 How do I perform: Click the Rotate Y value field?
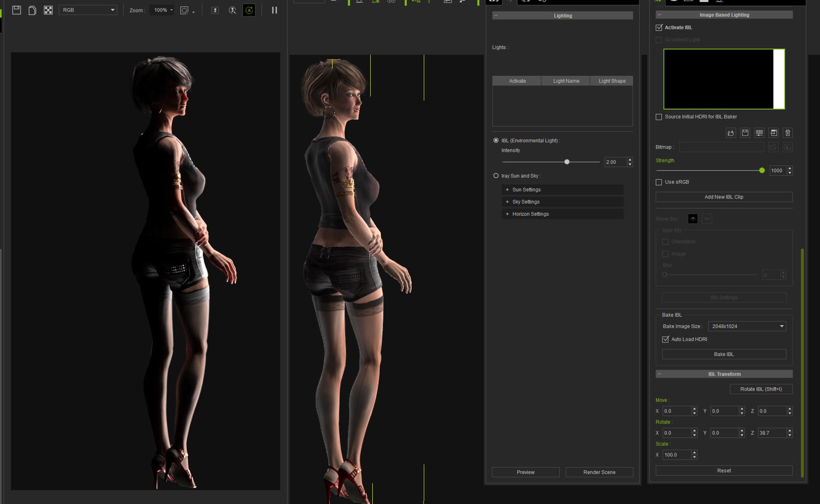[x=724, y=433]
